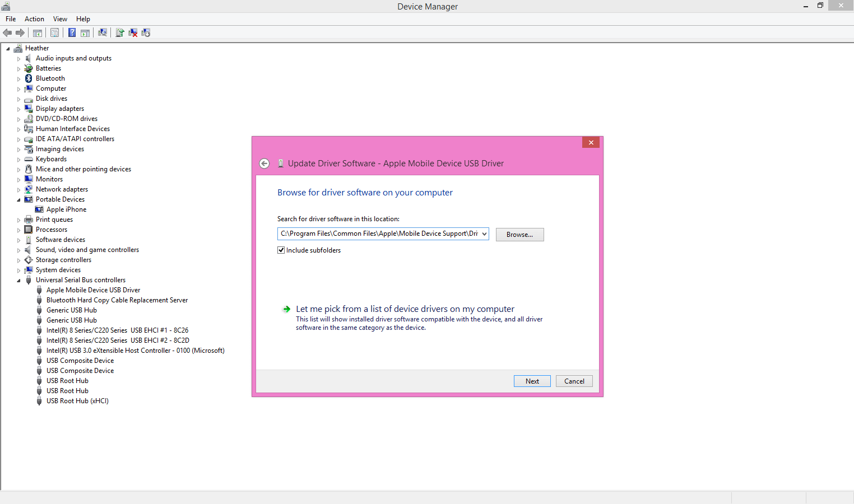Select the IDE ATA/ATAPI controllers label
This screenshot has width=854, height=504.
(75, 139)
